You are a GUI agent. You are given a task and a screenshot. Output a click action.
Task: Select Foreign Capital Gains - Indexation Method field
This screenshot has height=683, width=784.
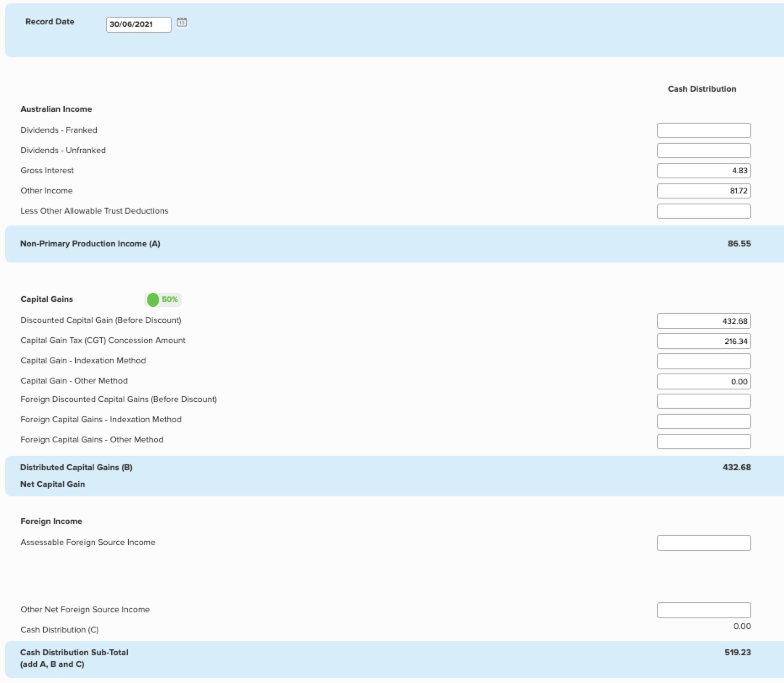[704, 421]
